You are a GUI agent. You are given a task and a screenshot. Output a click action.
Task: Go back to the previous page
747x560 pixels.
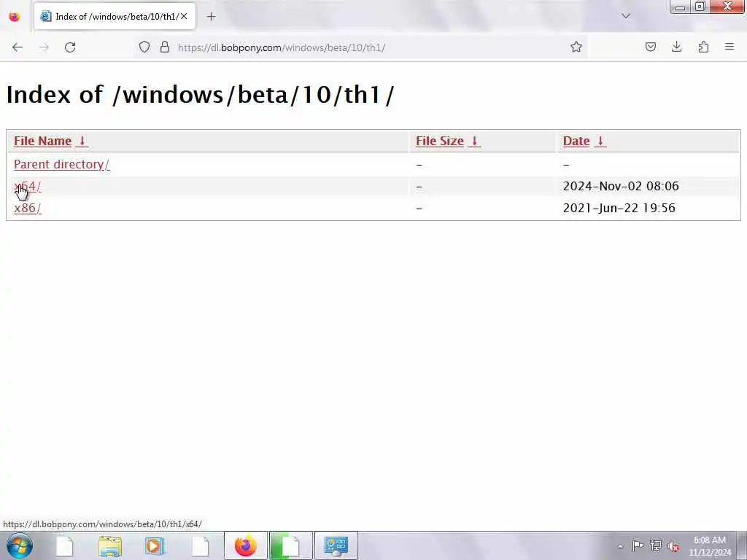pyautogui.click(x=18, y=47)
